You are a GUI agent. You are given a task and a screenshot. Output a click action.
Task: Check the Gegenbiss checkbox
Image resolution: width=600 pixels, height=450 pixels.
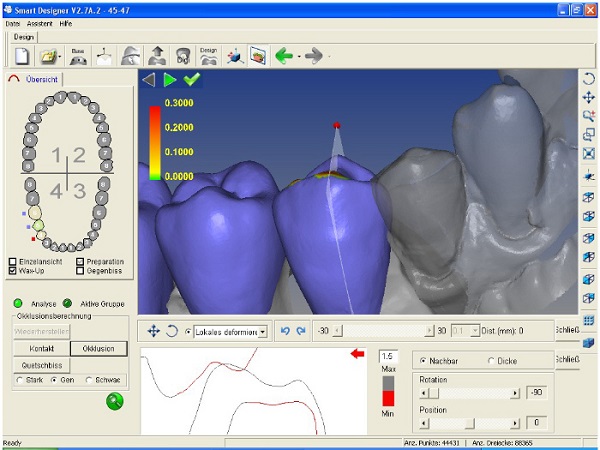click(80, 270)
